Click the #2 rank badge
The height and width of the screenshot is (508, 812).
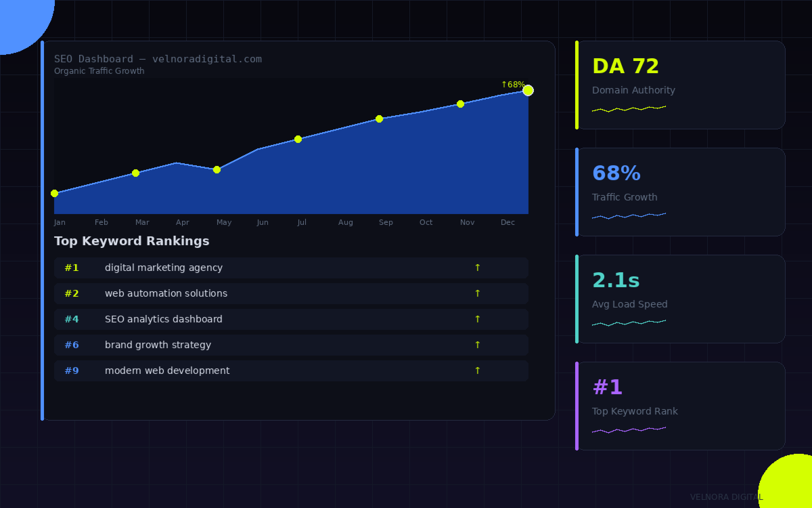[x=72, y=293]
